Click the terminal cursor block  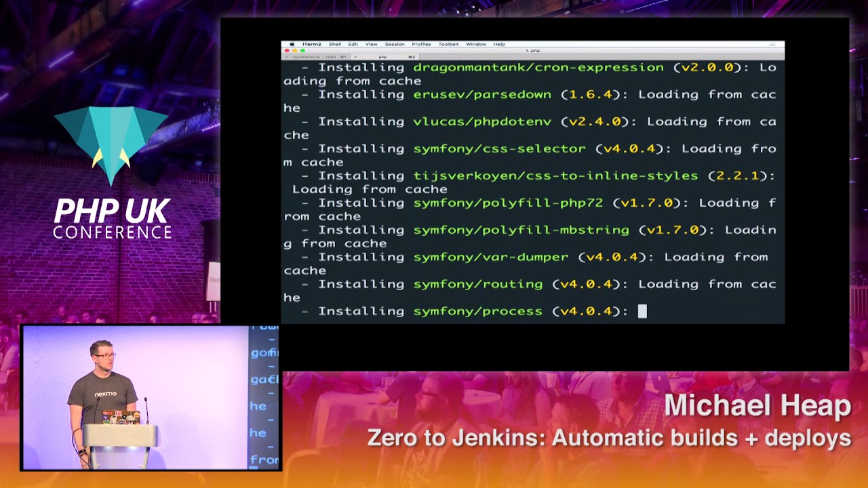click(x=642, y=311)
